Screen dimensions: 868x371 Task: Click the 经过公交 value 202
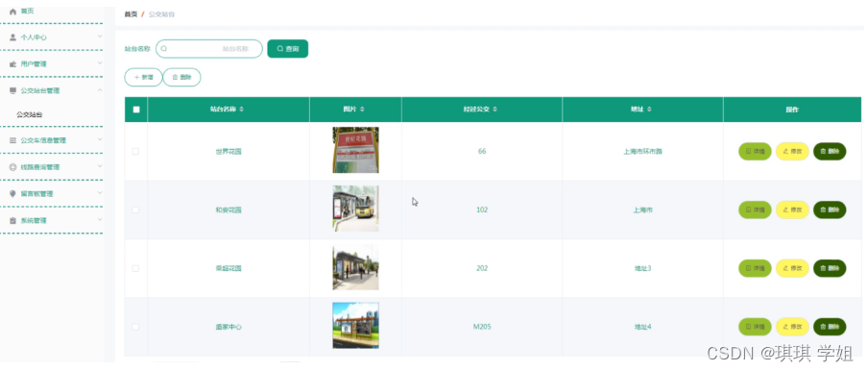(x=482, y=268)
